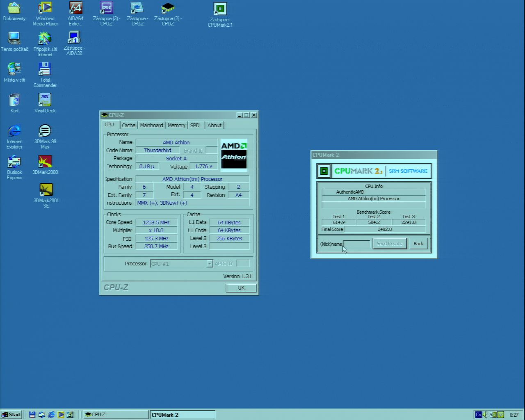Open Zástupce (3) - CPUZ shortcut
525x420 pixels.
(106, 14)
